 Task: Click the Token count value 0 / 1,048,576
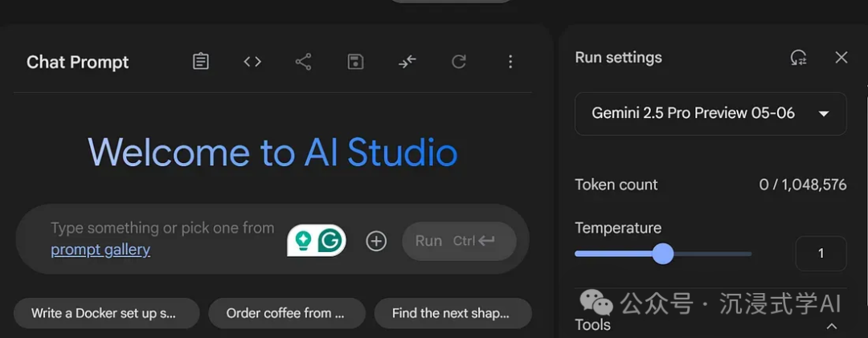(803, 184)
